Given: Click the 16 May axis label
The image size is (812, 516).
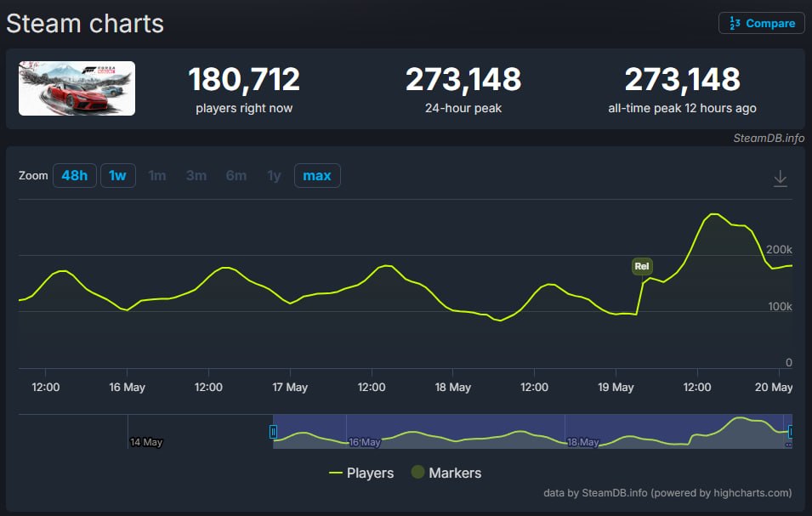Looking at the screenshot, I should click(127, 387).
